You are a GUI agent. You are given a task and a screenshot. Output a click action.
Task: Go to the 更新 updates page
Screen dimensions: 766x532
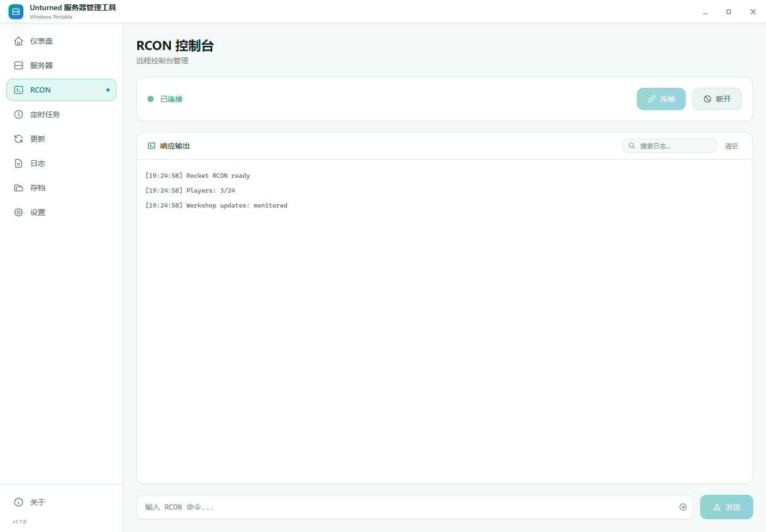coord(61,139)
